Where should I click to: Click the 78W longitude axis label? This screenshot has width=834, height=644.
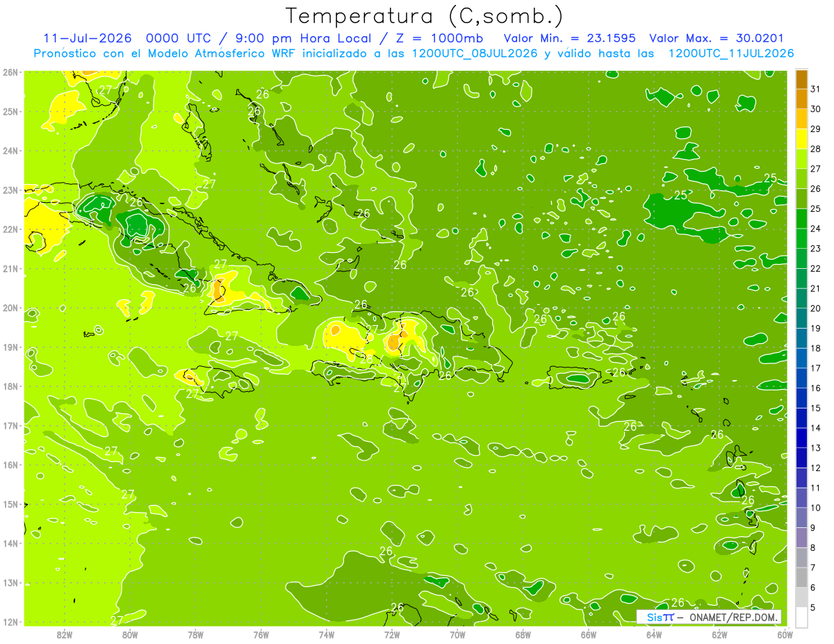click(195, 634)
